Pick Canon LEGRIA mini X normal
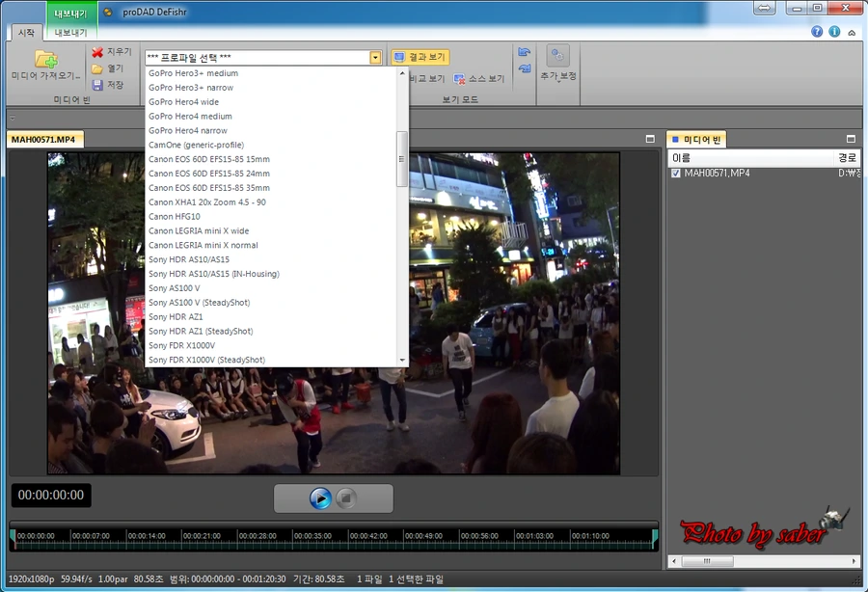Screen dimensions: 868x592 click(203, 246)
